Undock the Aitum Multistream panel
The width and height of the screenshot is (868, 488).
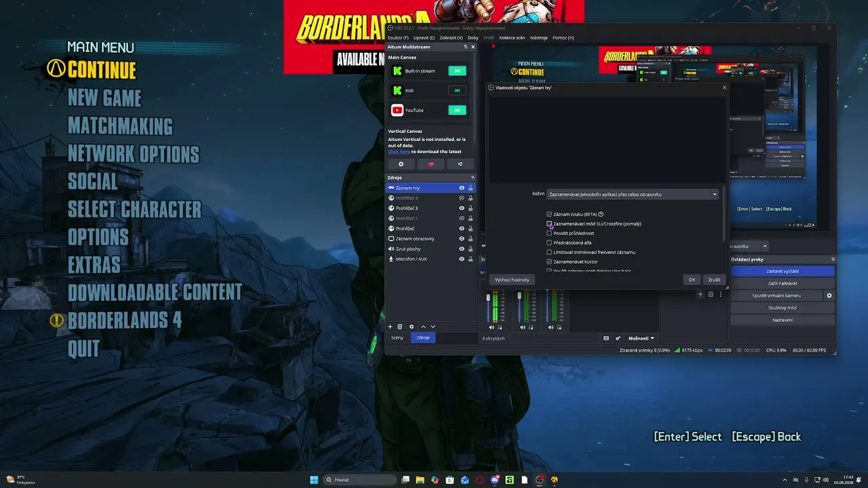pos(465,47)
